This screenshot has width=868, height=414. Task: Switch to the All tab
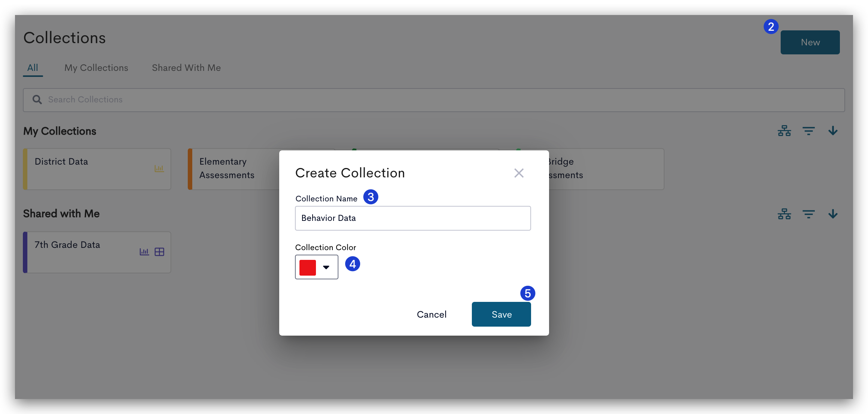click(33, 68)
